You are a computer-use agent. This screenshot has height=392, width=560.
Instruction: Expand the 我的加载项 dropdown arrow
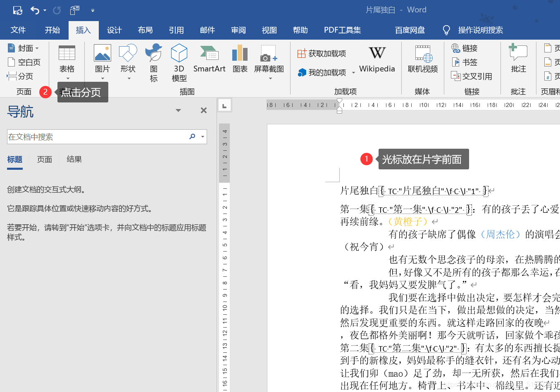click(x=353, y=73)
